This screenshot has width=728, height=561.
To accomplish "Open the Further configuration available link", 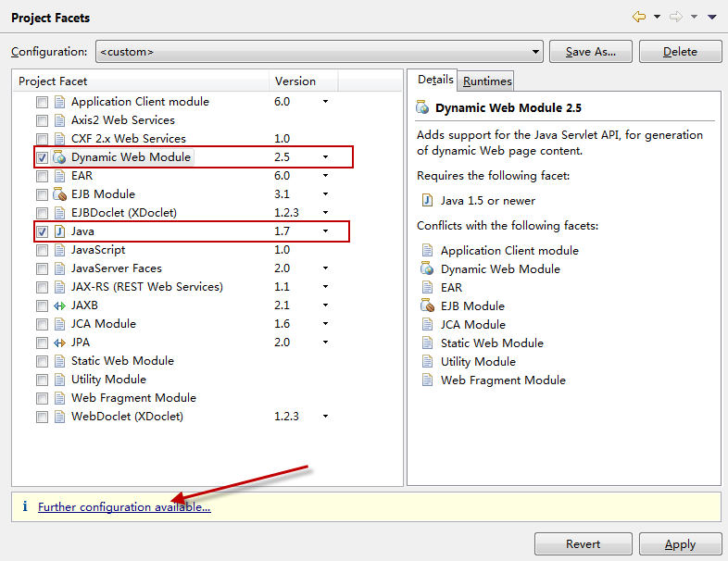I will 124,506.
